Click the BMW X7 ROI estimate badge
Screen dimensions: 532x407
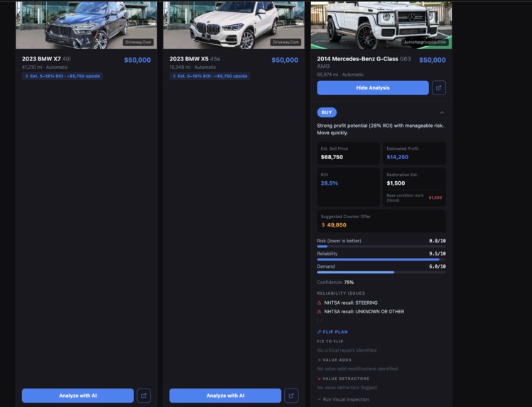[63, 76]
